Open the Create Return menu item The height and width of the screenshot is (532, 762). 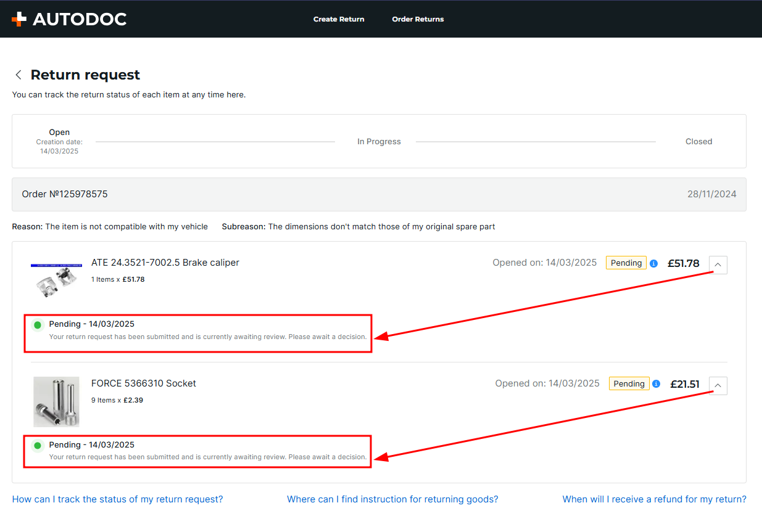339,19
